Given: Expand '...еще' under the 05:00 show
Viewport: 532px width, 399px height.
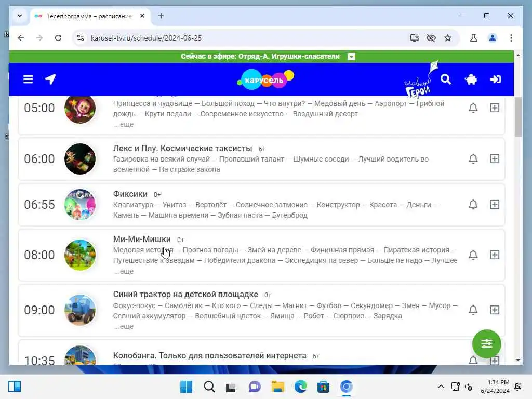Looking at the screenshot, I should point(124,124).
